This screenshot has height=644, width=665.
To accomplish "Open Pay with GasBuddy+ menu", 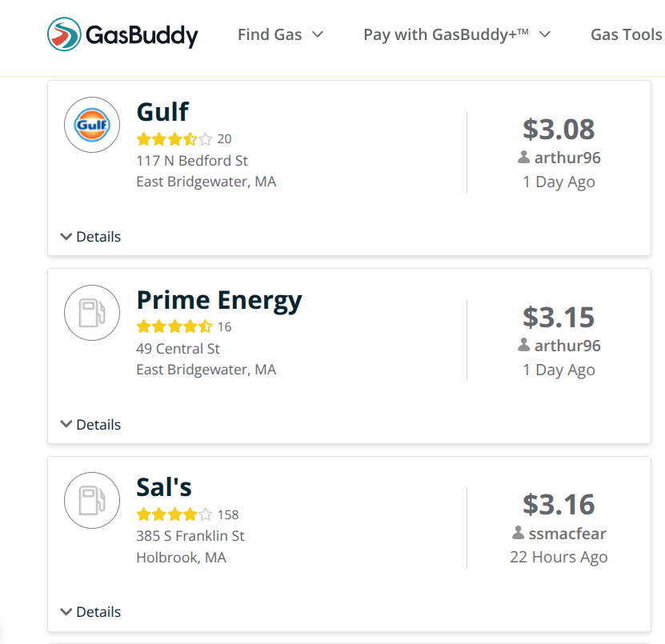I will (457, 34).
